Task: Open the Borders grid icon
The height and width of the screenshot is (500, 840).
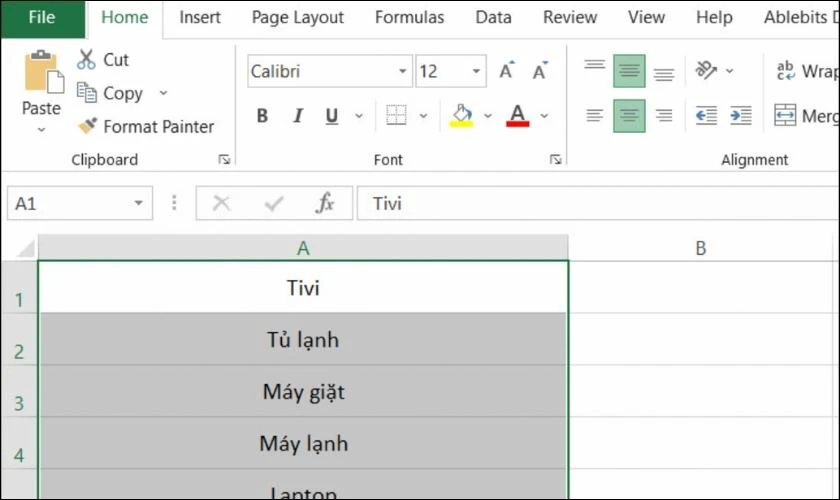Action: pyautogui.click(x=396, y=115)
